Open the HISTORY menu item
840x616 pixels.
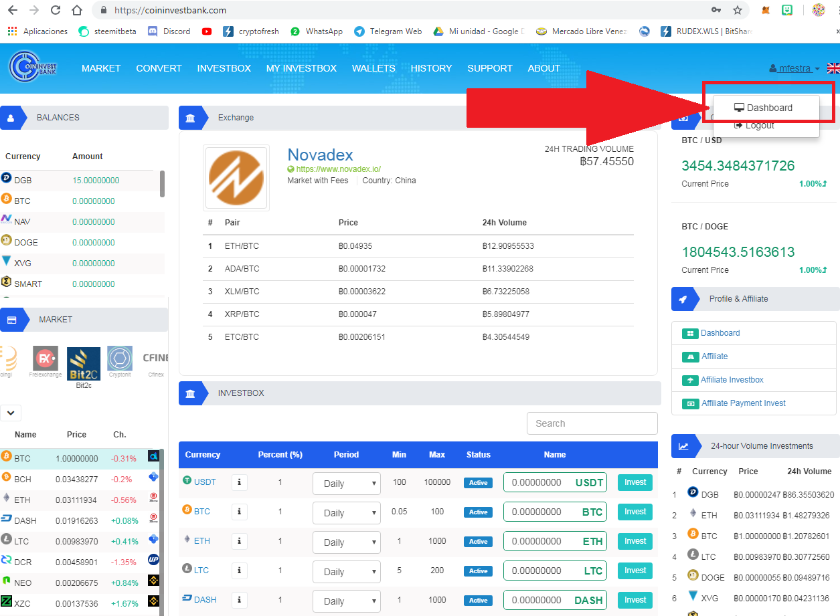pos(431,68)
